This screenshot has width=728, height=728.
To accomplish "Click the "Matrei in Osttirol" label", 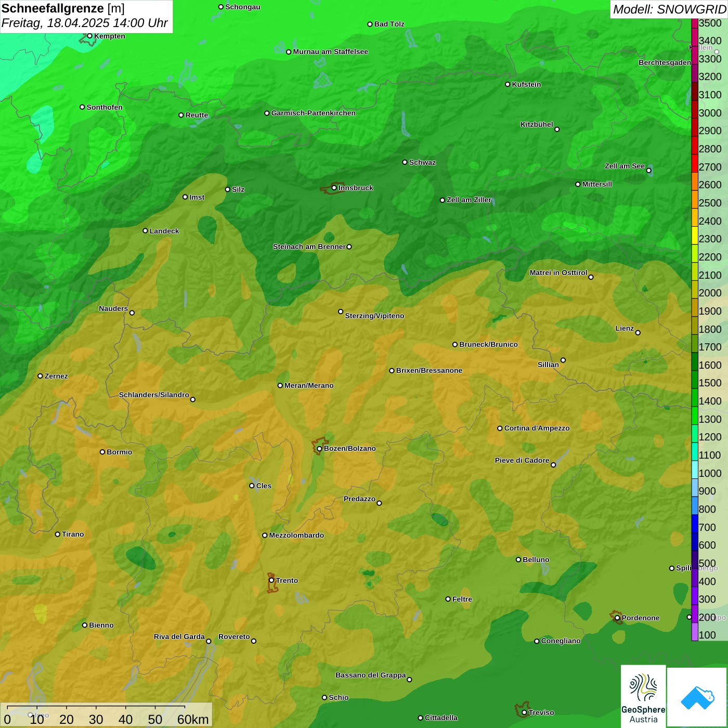I will (x=558, y=272).
